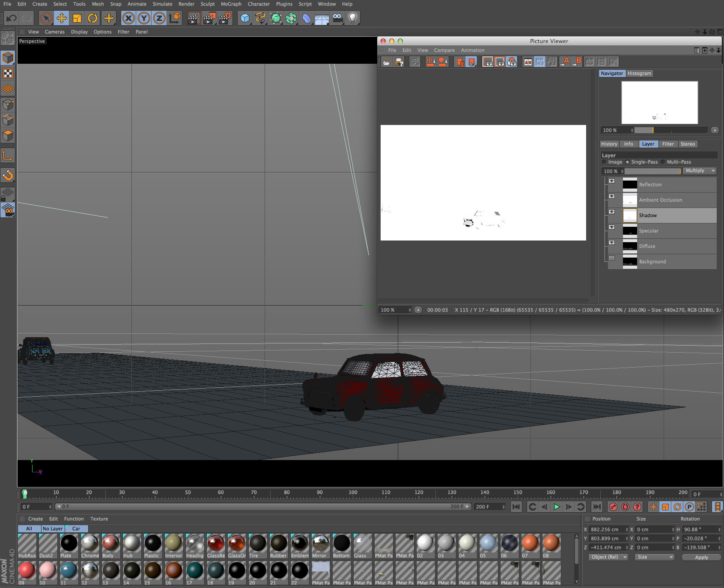Select the Image radio button

(604, 162)
